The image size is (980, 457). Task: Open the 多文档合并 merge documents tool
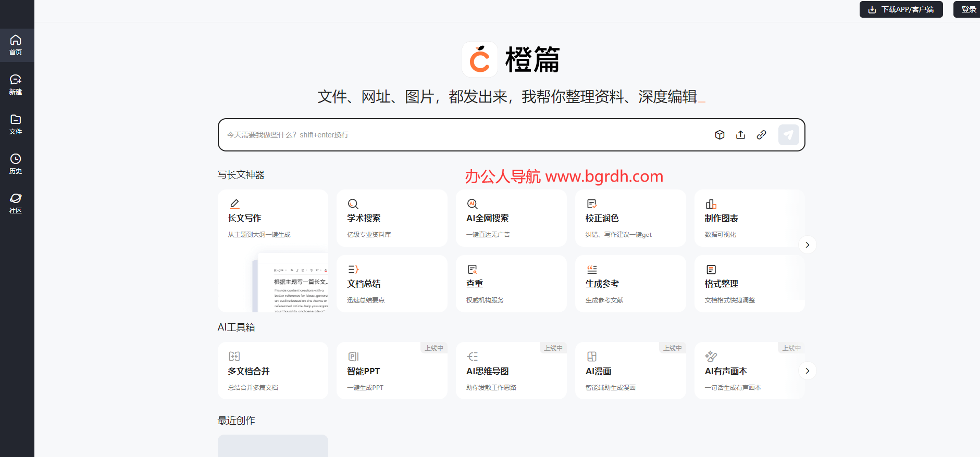[272, 371]
